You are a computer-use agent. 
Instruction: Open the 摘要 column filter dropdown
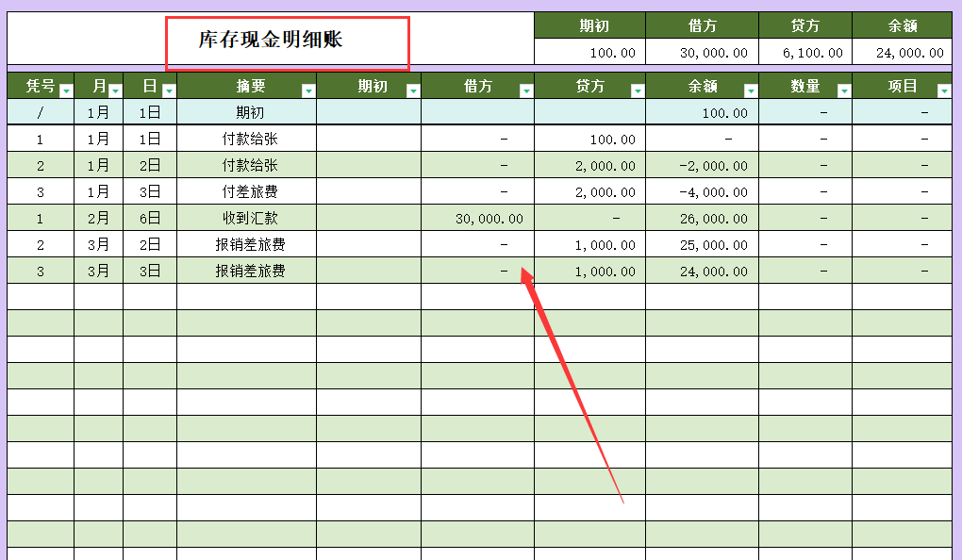coord(308,91)
